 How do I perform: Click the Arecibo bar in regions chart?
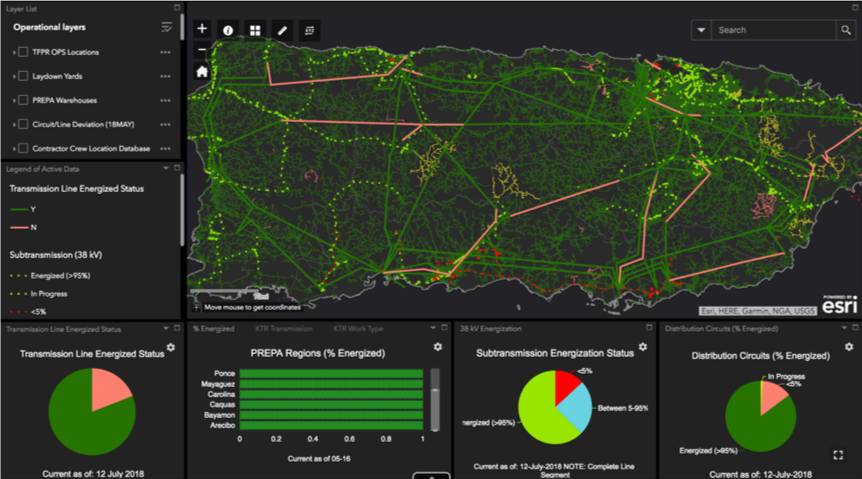[x=331, y=426]
